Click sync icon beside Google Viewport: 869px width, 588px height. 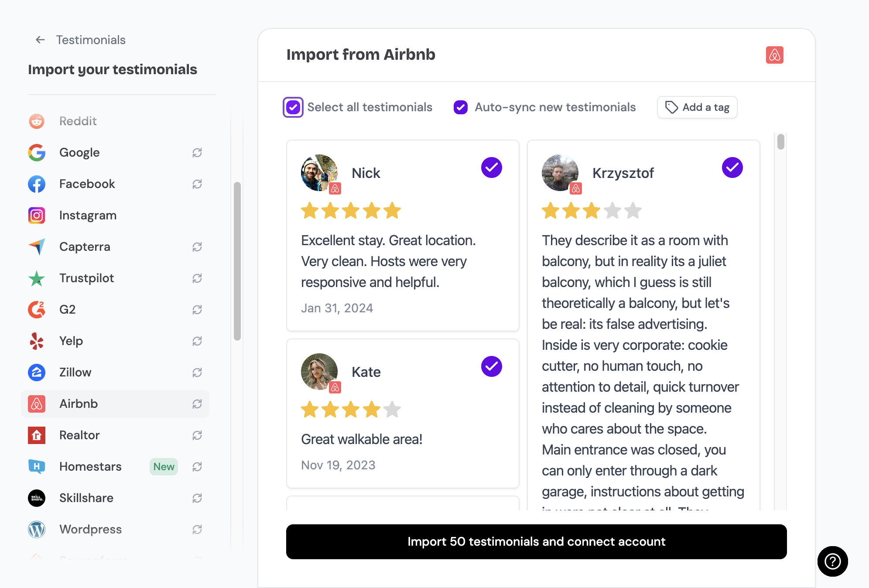tap(197, 152)
